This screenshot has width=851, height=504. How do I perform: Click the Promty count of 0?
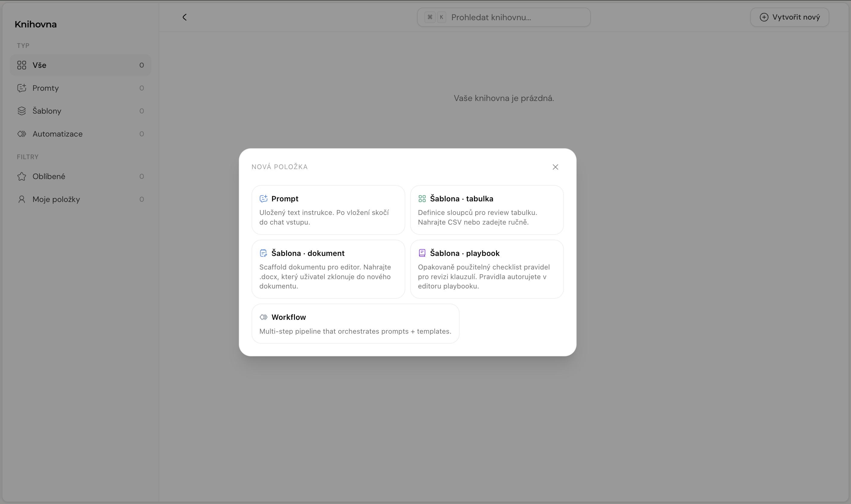142,88
